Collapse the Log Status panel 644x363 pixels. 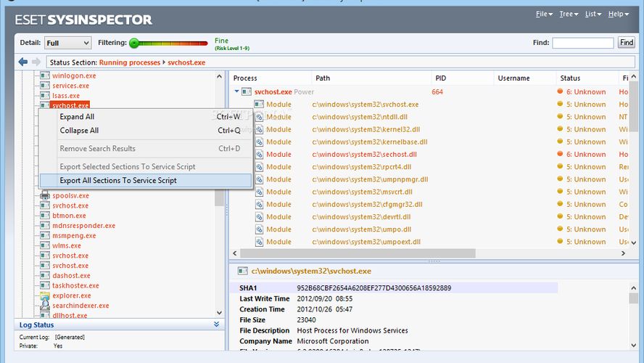tap(216, 325)
